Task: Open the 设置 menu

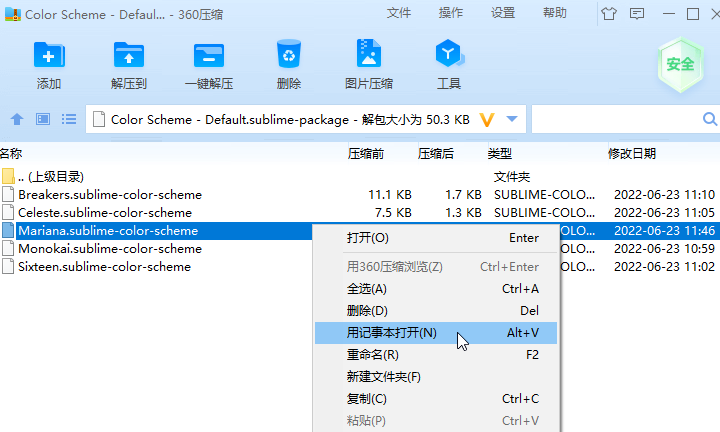Action: pyautogui.click(x=503, y=13)
